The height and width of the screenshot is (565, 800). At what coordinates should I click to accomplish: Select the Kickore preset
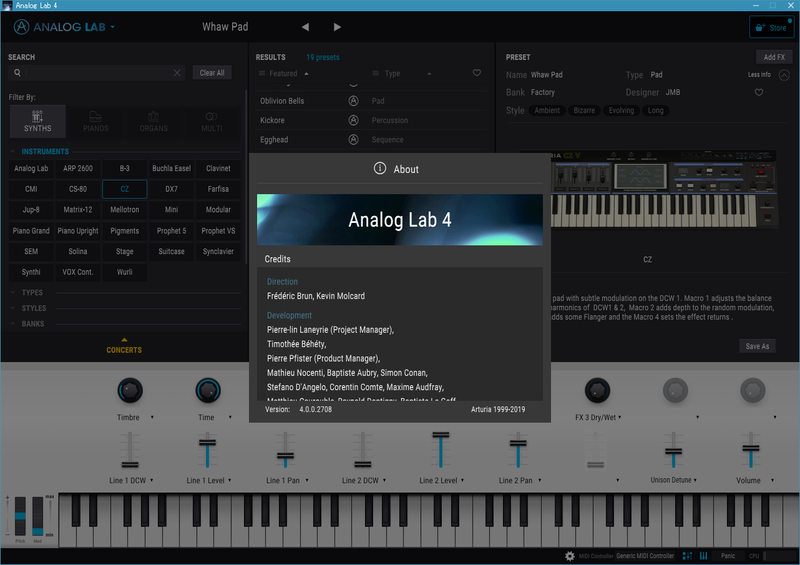point(372,120)
